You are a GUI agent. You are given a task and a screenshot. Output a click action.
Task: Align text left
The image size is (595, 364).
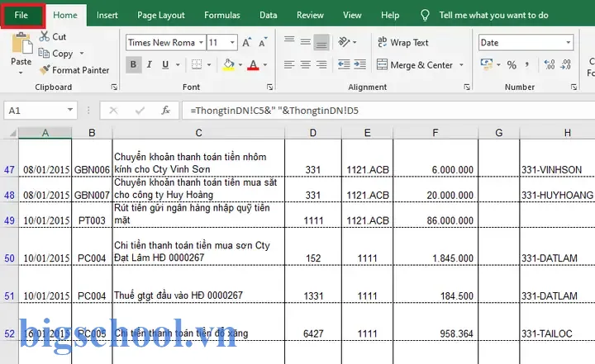tap(289, 65)
